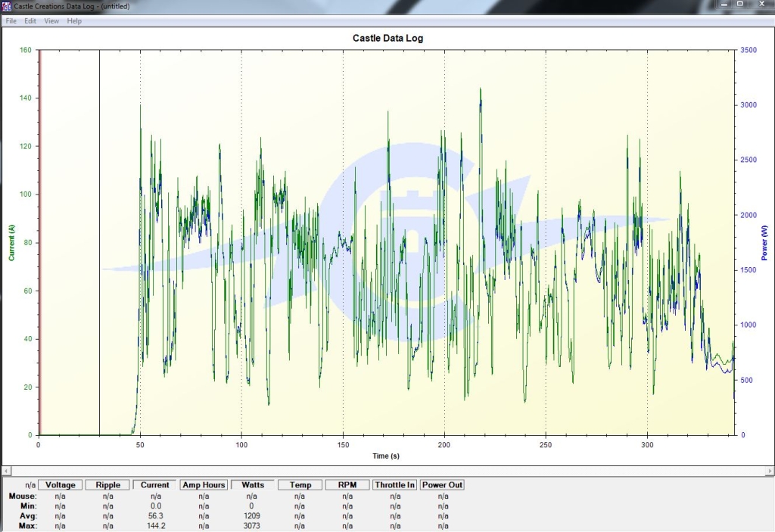Toggle the Voltage data series button
Screen dimensions: 775x532
pyautogui.click(x=61, y=485)
